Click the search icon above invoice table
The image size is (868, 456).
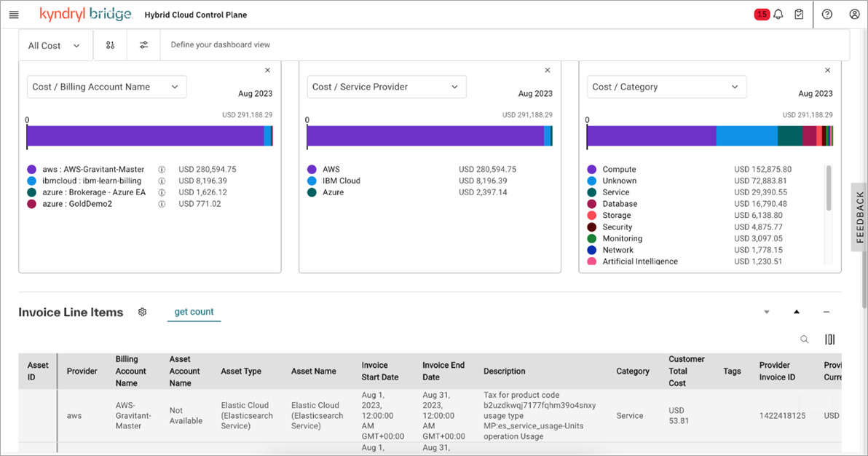(x=805, y=339)
